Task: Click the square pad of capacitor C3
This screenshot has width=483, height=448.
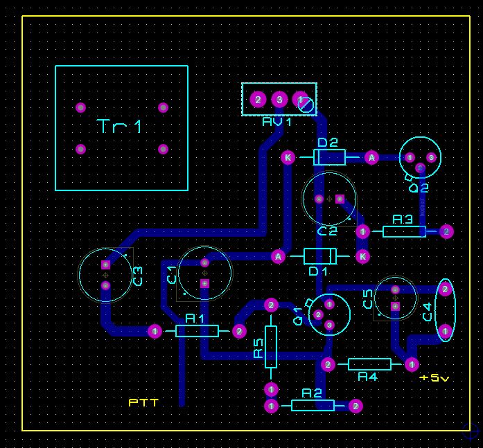Action: pyautogui.click(x=105, y=265)
